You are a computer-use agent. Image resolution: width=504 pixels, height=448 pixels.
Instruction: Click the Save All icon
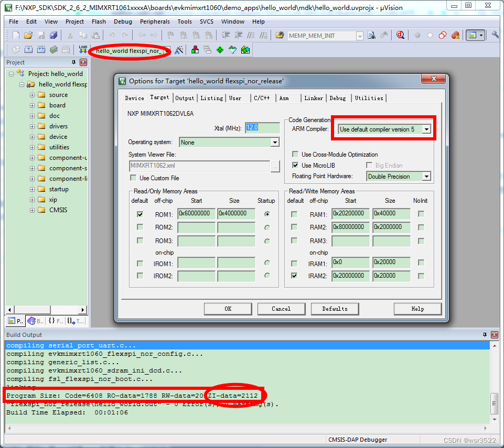53,35
